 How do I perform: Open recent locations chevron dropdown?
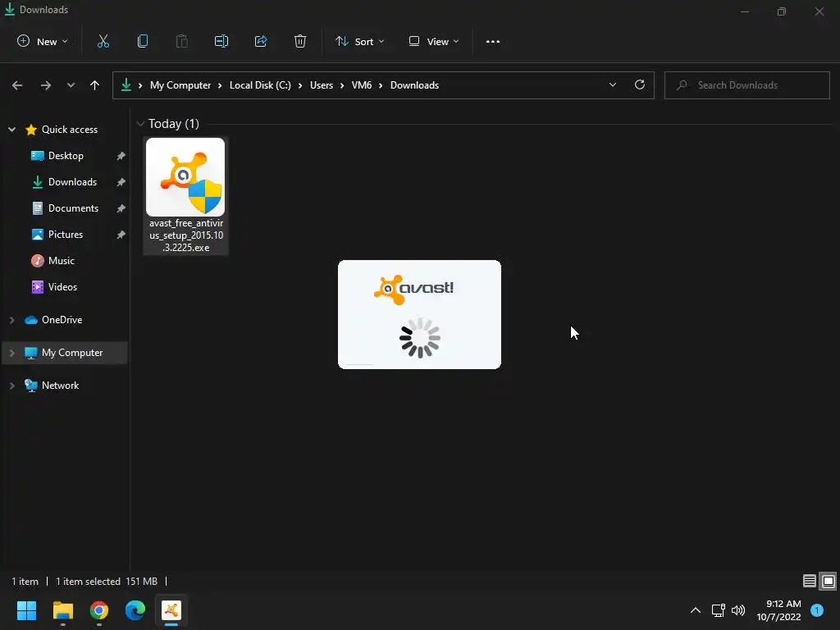point(71,85)
